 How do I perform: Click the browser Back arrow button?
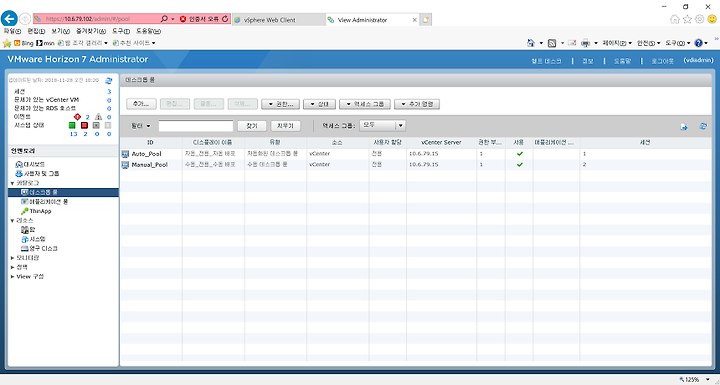[x=9, y=19]
